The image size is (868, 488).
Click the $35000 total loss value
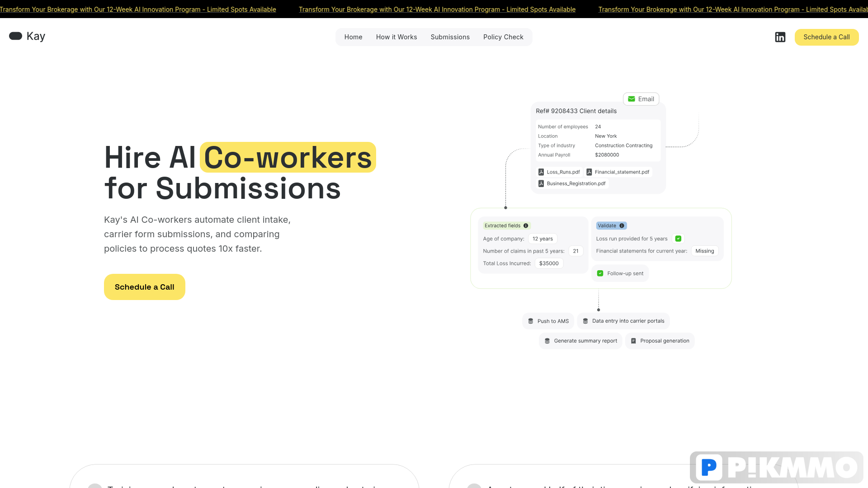[549, 263]
